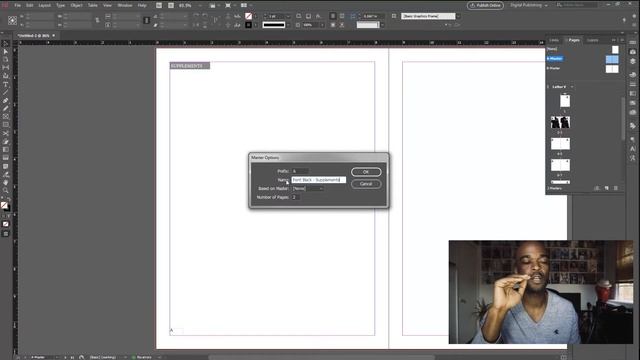Select the Eyedropper tool
Viewport: 640px width, 360px height.
click(5, 174)
